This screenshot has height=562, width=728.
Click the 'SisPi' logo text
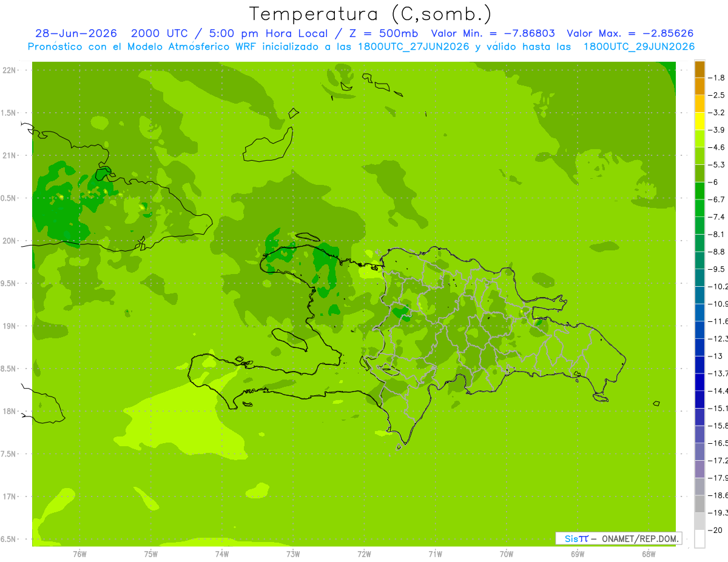tap(576, 538)
